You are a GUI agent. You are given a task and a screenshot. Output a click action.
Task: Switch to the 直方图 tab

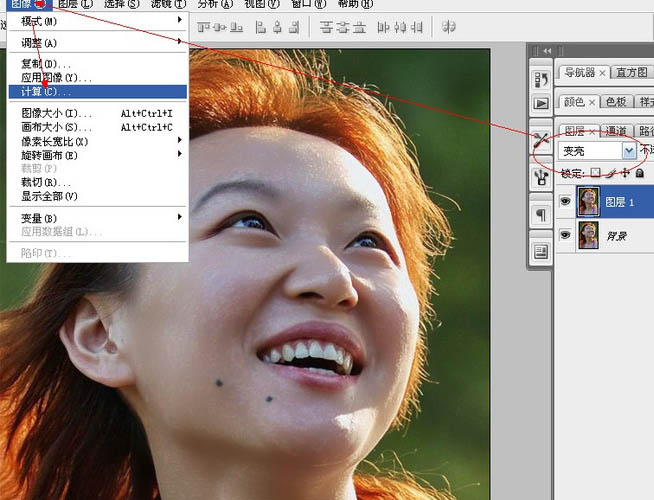631,73
